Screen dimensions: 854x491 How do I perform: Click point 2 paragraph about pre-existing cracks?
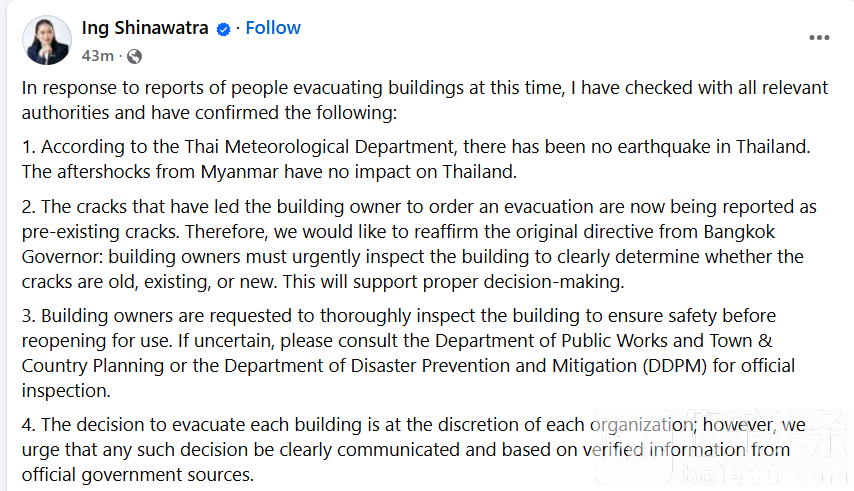point(419,244)
